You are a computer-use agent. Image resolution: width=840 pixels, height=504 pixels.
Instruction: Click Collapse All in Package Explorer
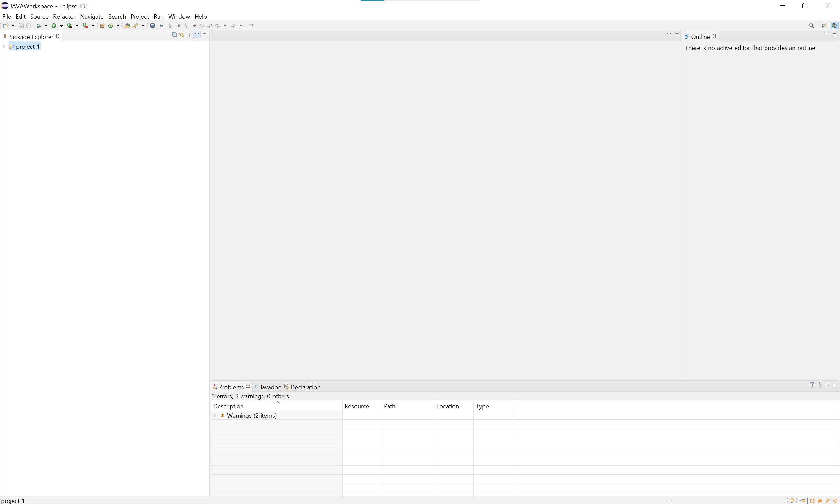[174, 35]
